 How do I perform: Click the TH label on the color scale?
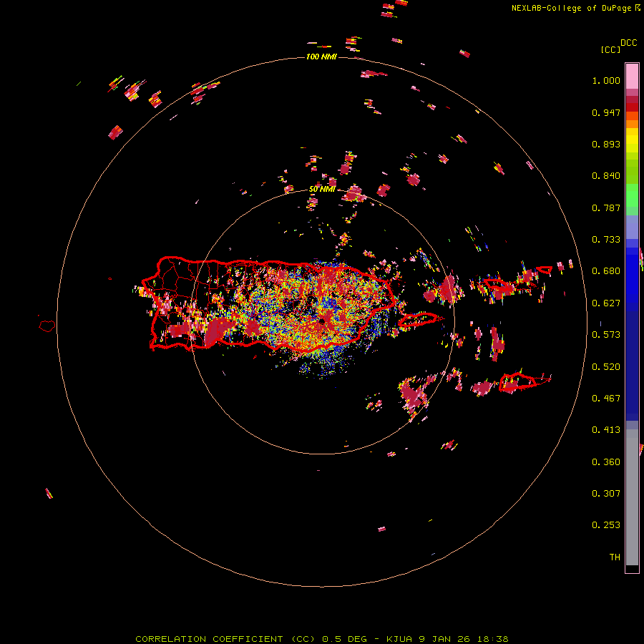tap(615, 557)
